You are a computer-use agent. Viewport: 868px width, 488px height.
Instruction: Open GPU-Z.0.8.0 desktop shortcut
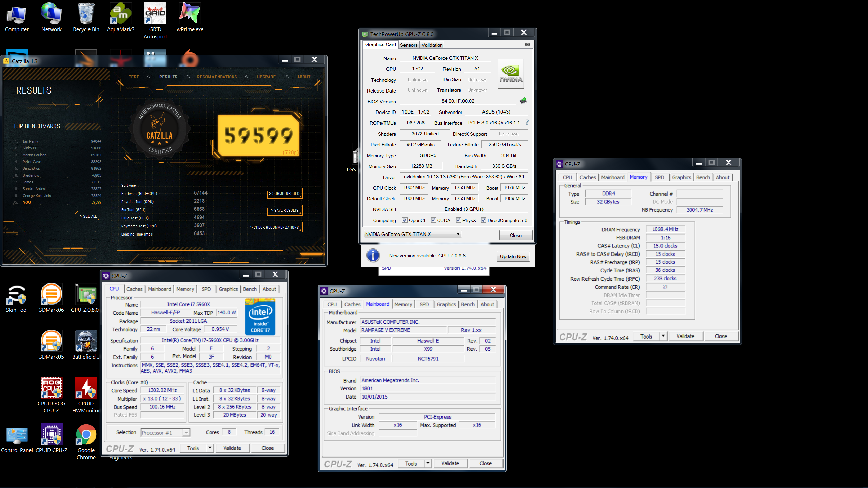85,298
